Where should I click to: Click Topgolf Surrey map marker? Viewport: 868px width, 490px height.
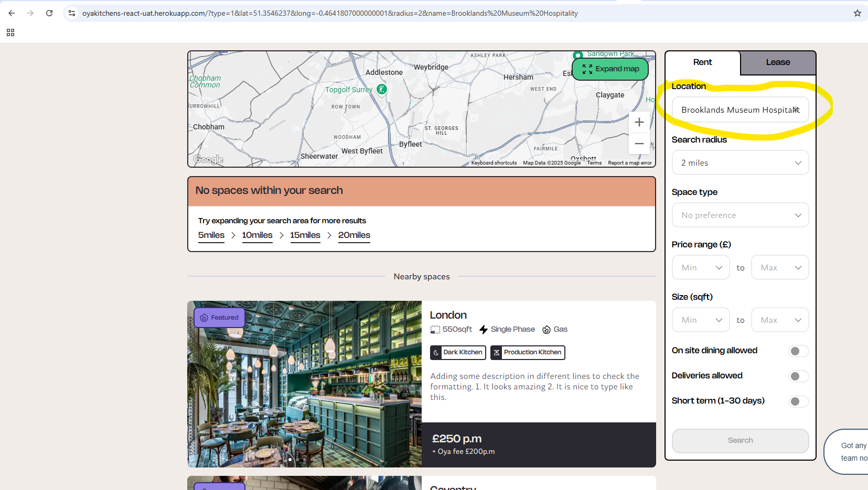[382, 90]
